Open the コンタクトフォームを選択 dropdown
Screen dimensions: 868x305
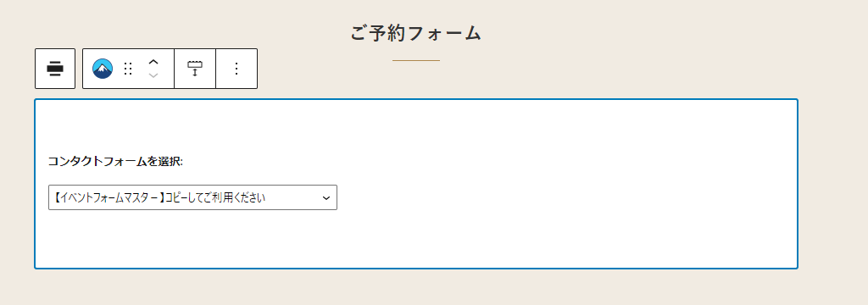click(192, 197)
